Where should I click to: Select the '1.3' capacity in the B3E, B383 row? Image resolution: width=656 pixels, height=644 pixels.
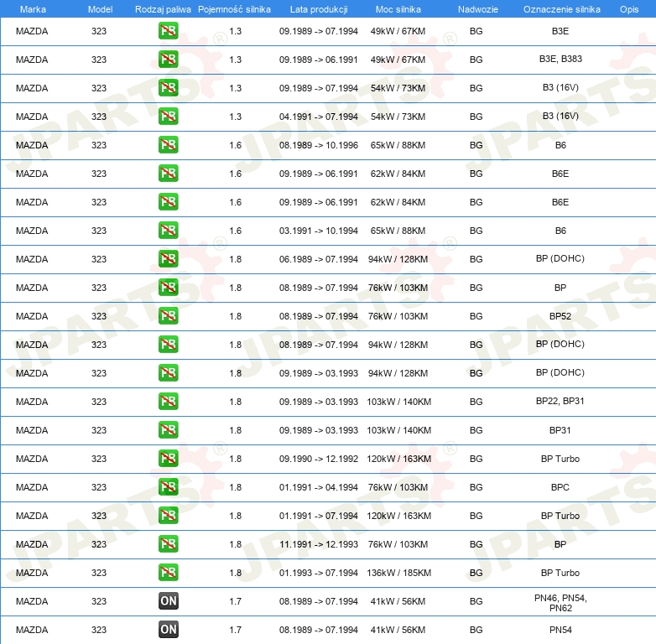236,60
